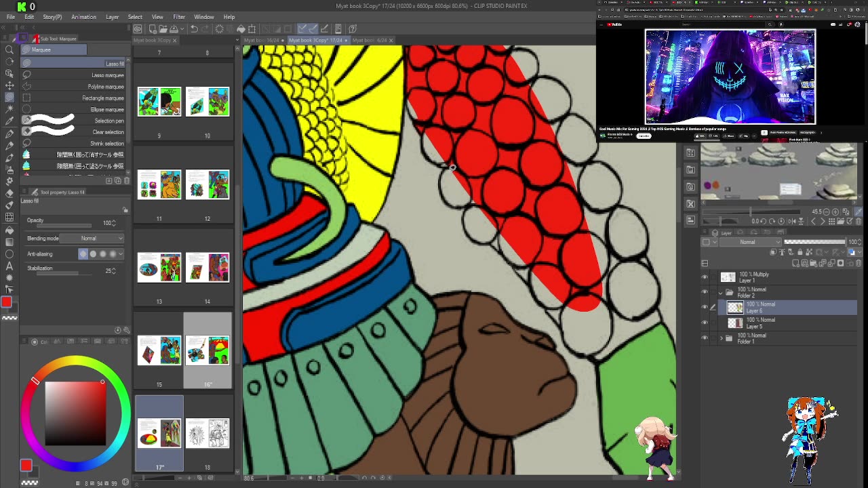The image size is (868, 488).
Task: Zoom in the sub view
Action: tap(835, 212)
